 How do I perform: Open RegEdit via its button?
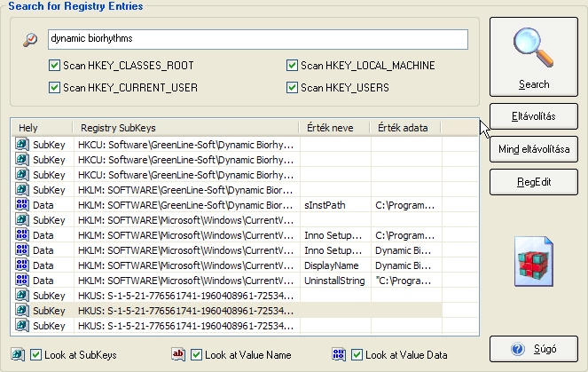pos(533,181)
